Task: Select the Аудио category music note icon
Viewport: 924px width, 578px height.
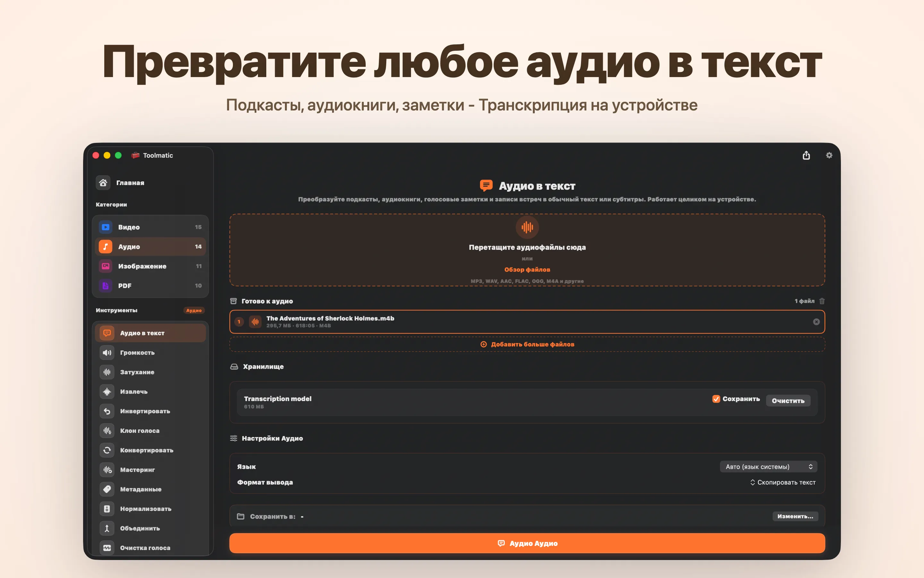Action: (106, 247)
